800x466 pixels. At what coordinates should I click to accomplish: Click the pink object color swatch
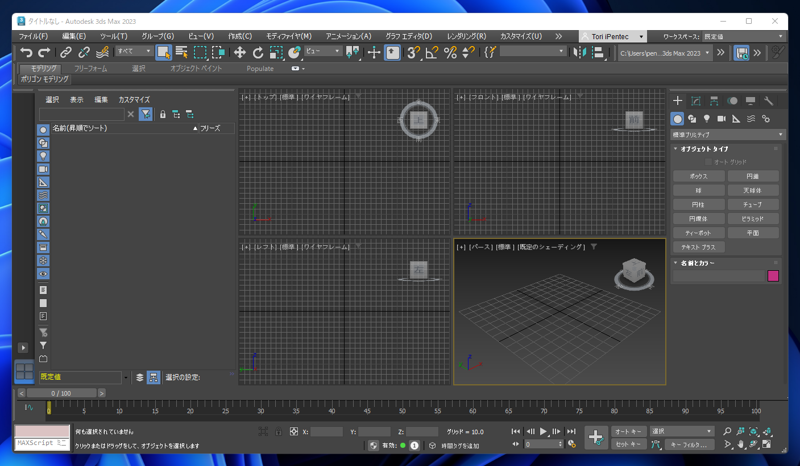(772, 276)
